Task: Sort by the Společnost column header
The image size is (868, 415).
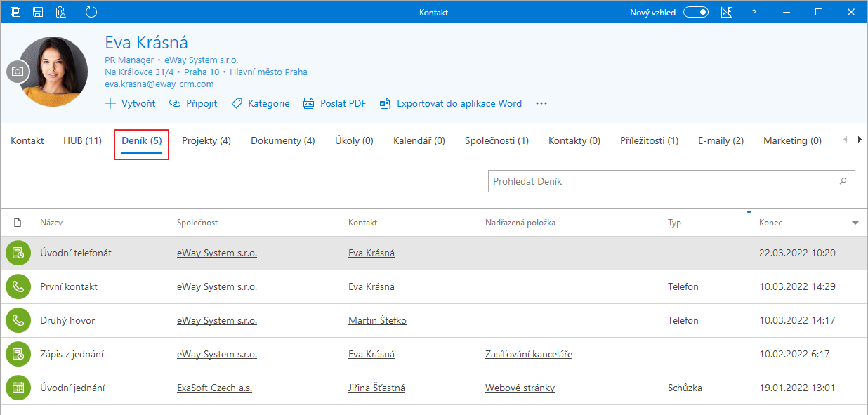Action: coord(197,223)
